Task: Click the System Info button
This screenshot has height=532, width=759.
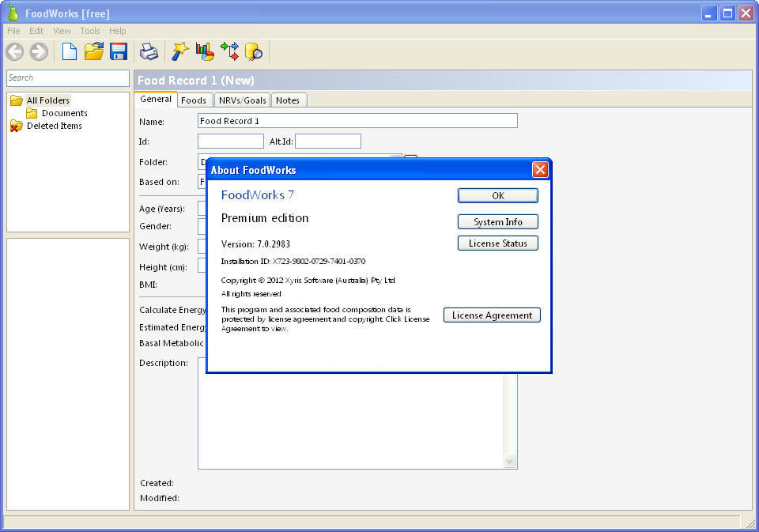Action: click(x=497, y=222)
